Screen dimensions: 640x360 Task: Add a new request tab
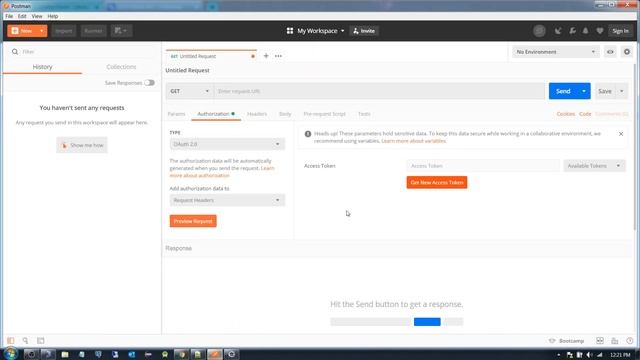point(266,56)
